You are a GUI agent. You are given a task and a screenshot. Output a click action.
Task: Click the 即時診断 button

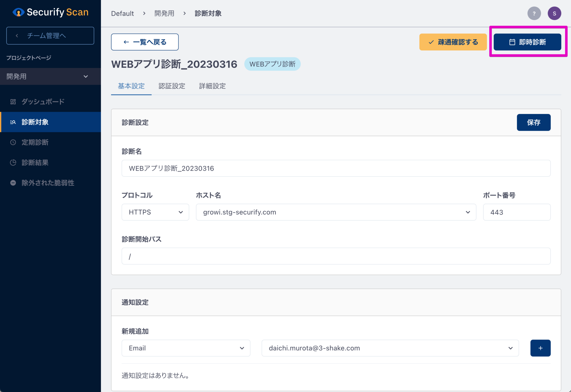pos(528,42)
